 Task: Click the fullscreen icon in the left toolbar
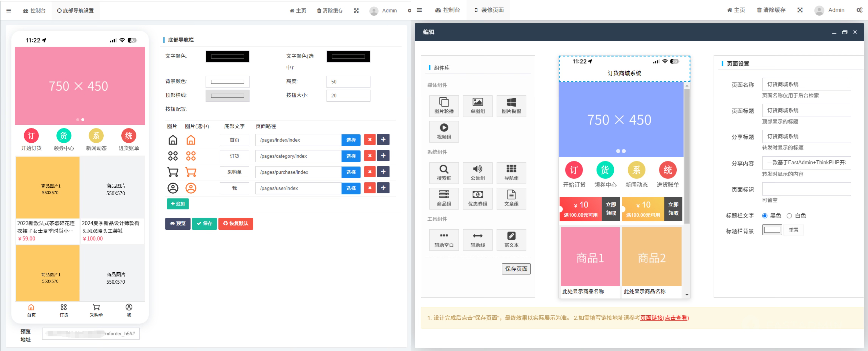click(x=356, y=10)
